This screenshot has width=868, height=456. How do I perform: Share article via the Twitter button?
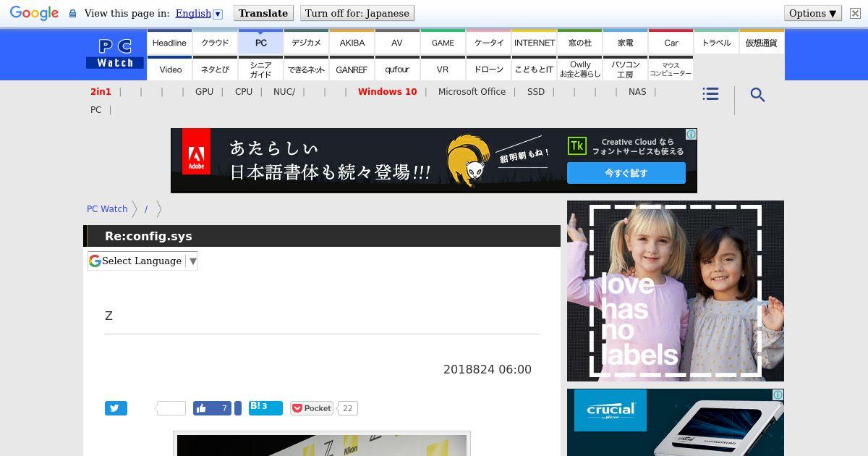[116, 408]
